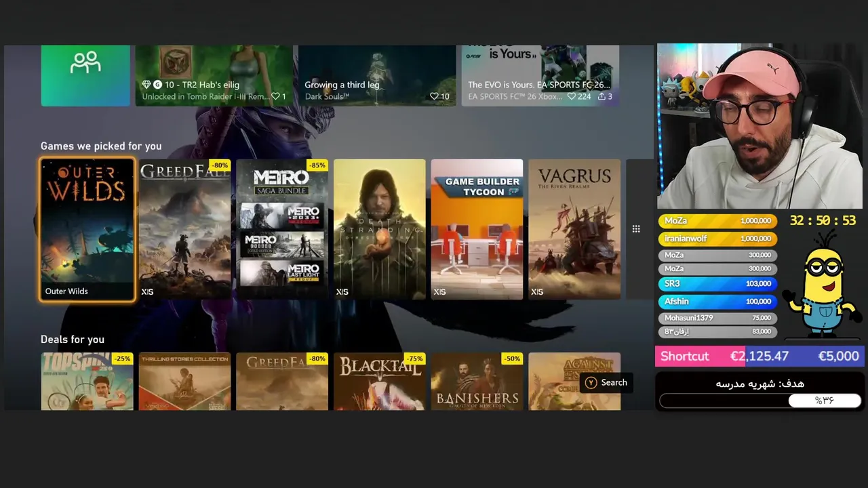868x488 pixels.
Task: Click the -85% discount tag on Metro
Action: coord(317,165)
